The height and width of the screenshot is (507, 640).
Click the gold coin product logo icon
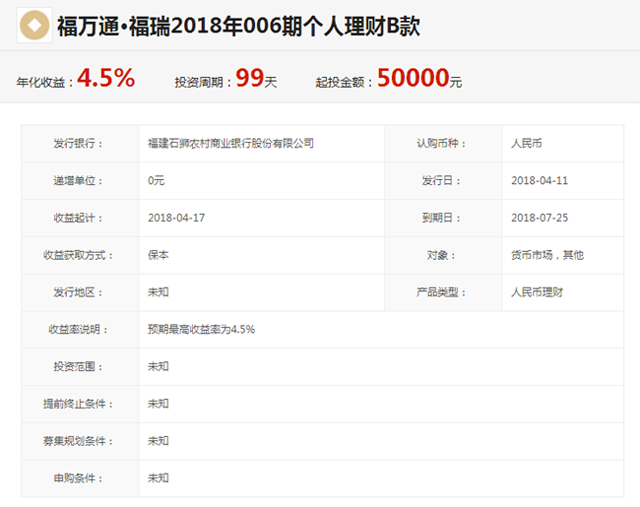(x=34, y=25)
